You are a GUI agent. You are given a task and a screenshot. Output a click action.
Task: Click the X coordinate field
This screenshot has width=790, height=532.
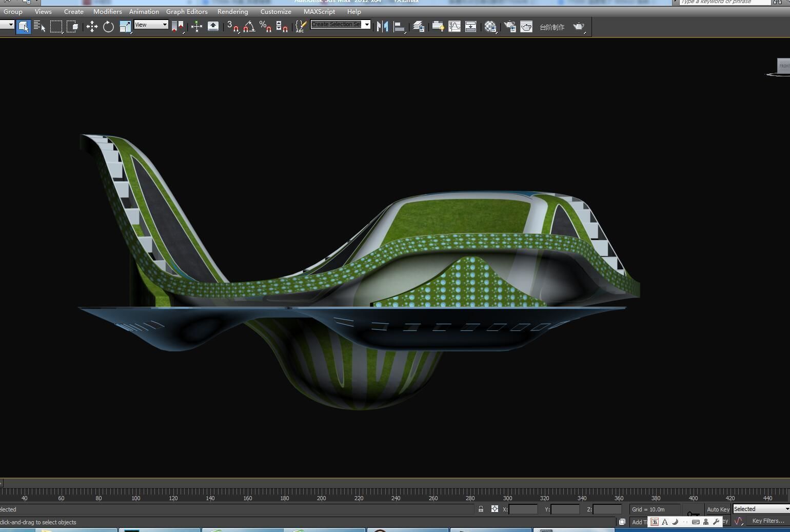point(523,509)
